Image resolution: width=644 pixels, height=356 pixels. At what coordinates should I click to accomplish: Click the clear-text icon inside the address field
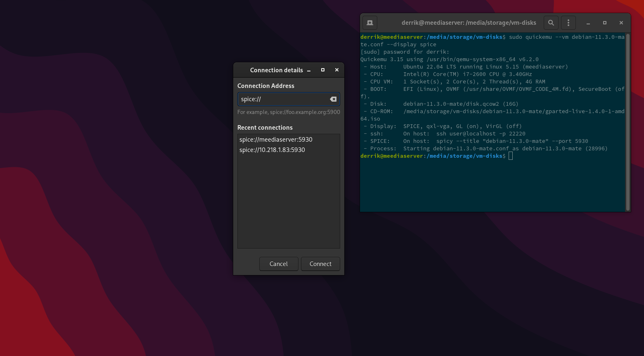point(333,99)
